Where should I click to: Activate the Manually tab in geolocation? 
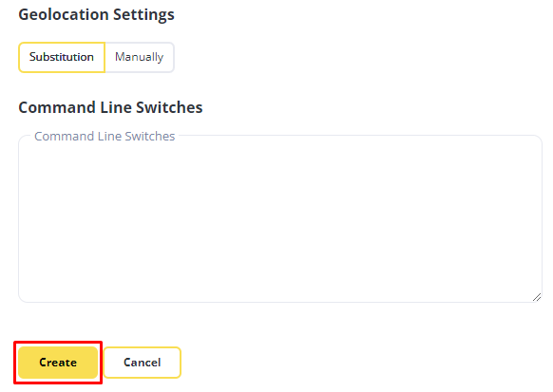tap(140, 57)
